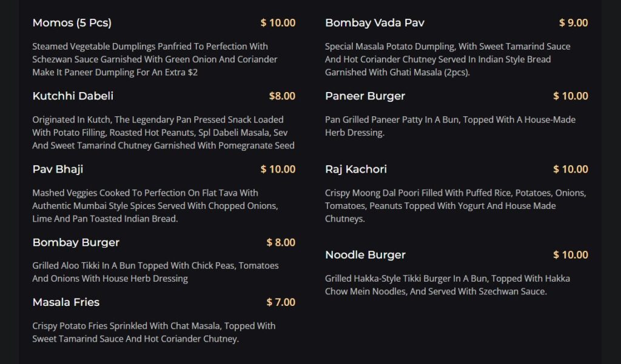Select the Raj Kachori crispy moong dal description
The height and width of the screenshot is (364, 621).
coord(455,206)
